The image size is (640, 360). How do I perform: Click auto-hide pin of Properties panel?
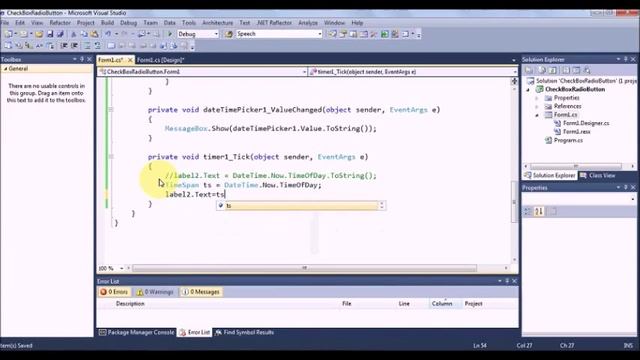(x=626, y=187)
